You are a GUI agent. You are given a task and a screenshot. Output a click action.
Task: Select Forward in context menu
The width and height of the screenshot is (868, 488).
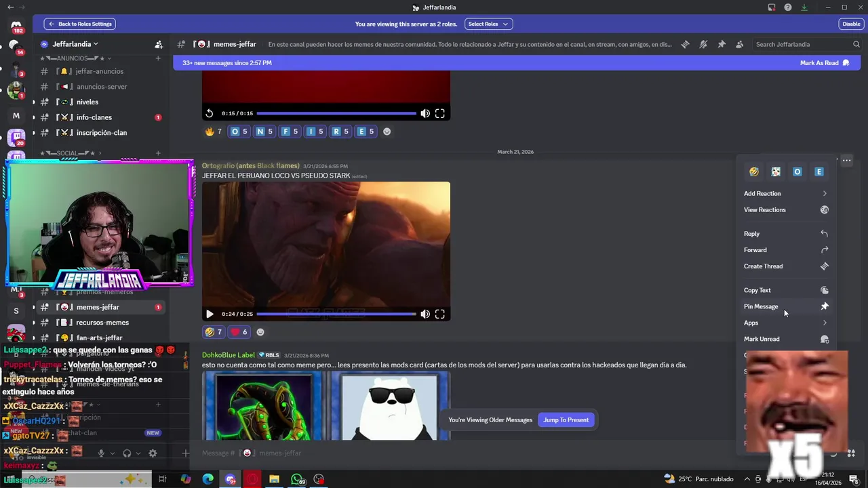coord(786,250)
